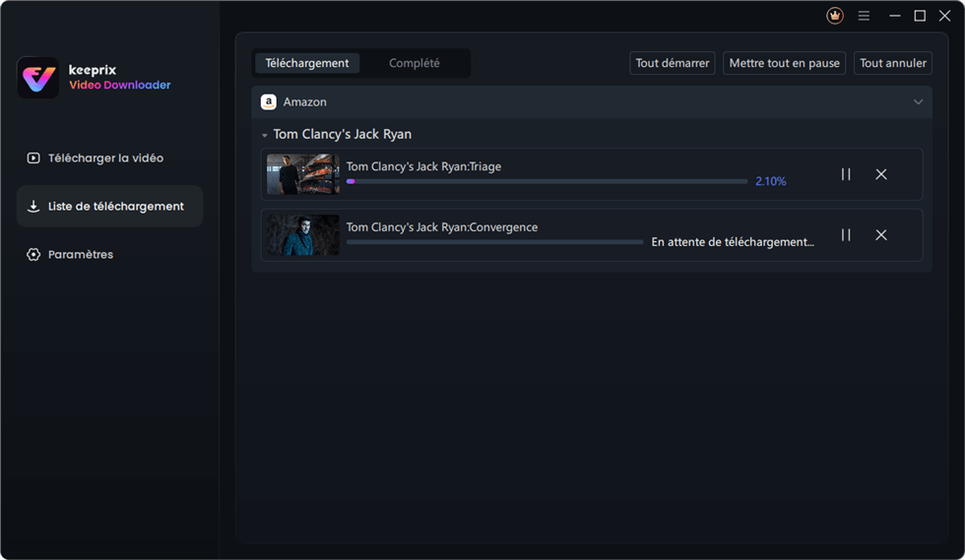Open the Convergence episode thumbnail
This screenshot has width=965, height=560.
[303, 234]
